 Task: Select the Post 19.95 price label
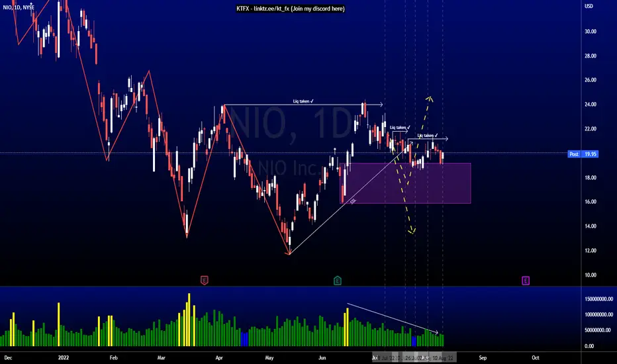coord(583,154)
